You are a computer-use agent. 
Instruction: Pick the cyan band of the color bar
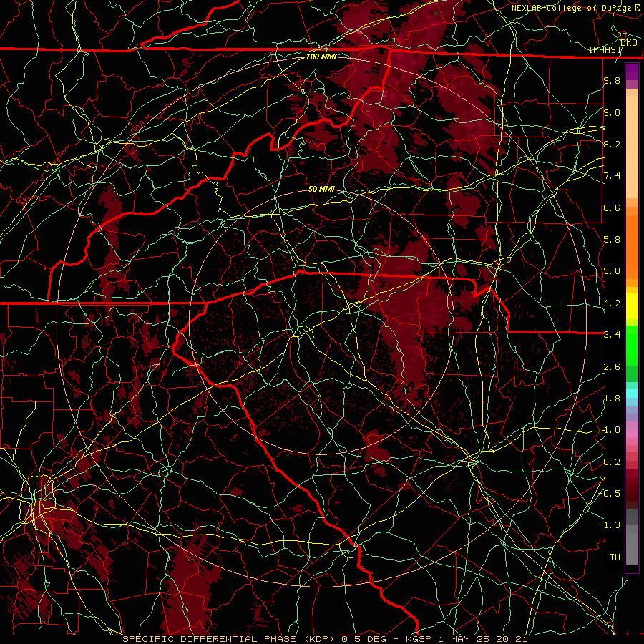(632, 394)
